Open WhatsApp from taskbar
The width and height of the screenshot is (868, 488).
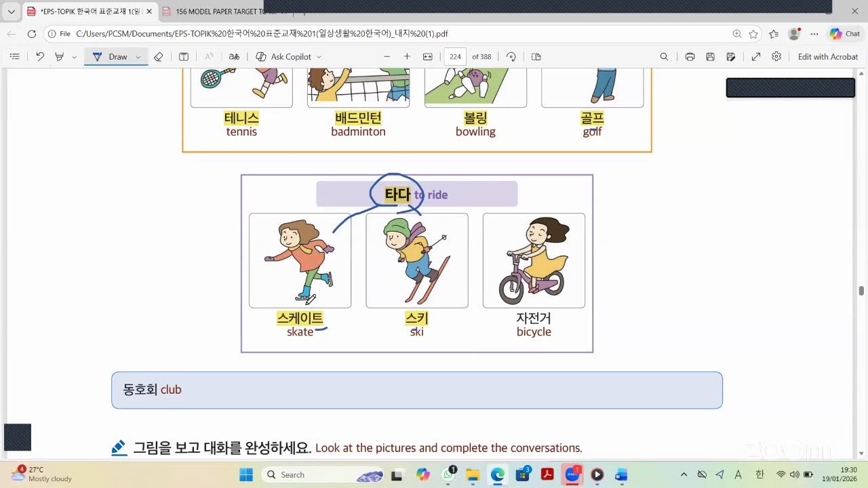449,474
